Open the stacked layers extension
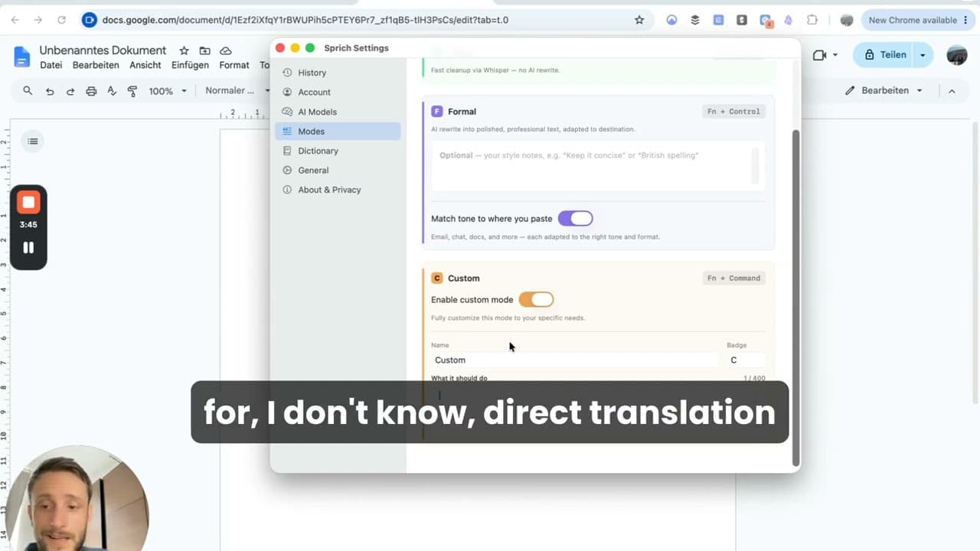This screenshot has height=551, width=980. pos(695,20)
